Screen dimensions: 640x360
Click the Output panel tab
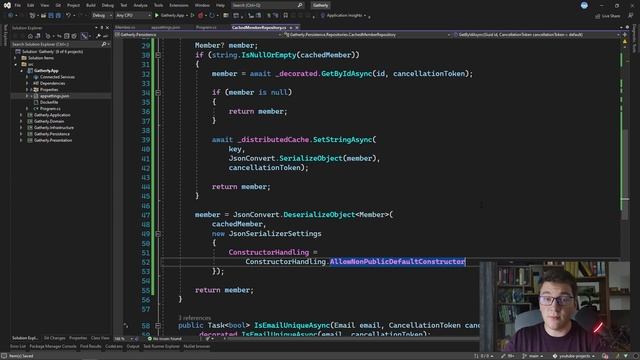click(133, 347)
